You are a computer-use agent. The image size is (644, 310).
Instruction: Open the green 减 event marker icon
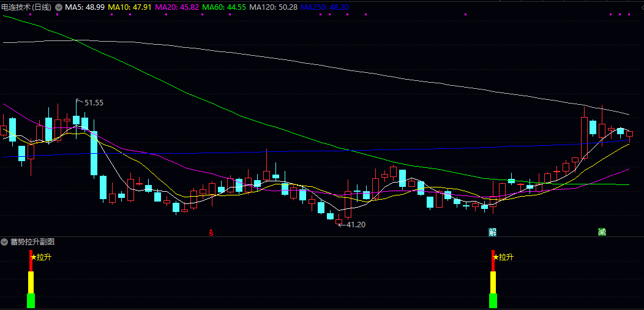click(602, 232)
